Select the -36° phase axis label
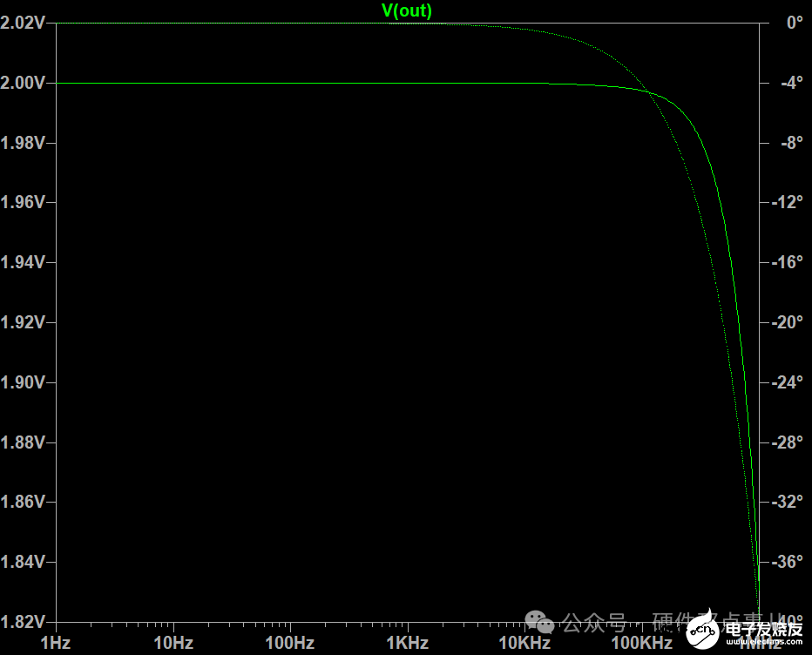 [x=788, y=562]
